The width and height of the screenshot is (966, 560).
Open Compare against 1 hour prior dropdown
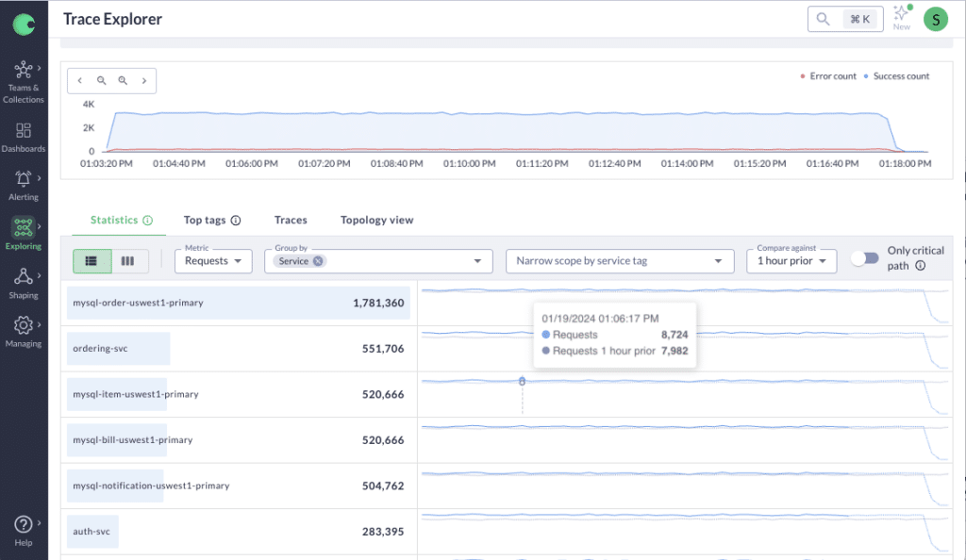pos(791,261)
